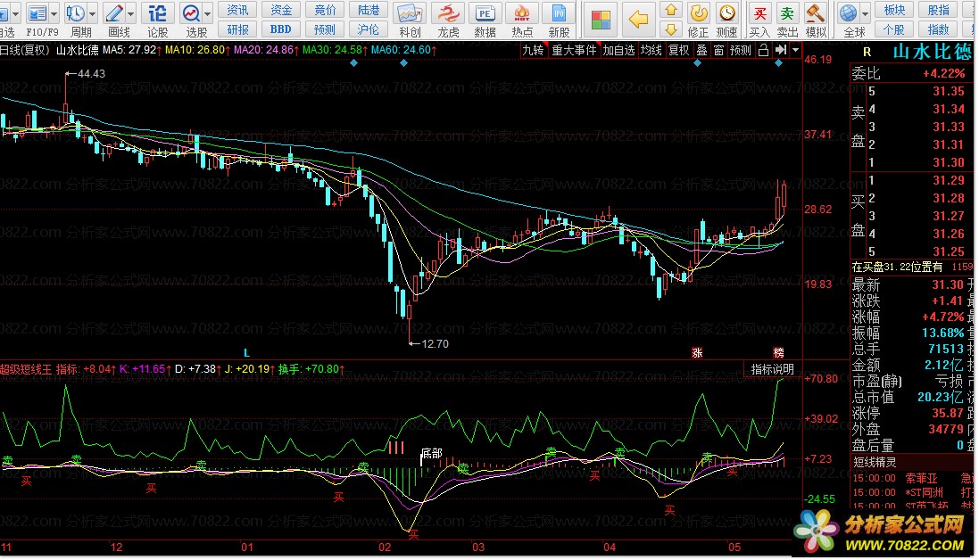Select buy level 1 price 31.29
Screen dimensions: 979x560
[949, 180]
